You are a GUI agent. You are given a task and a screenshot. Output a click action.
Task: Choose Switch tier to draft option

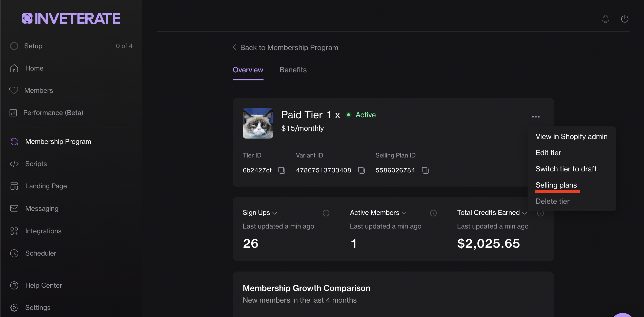[566, 169]
